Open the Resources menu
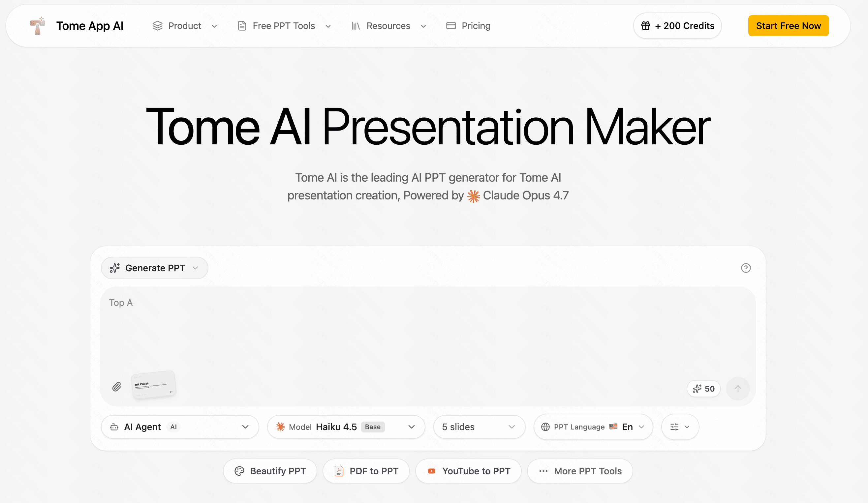 click(388, 26)
